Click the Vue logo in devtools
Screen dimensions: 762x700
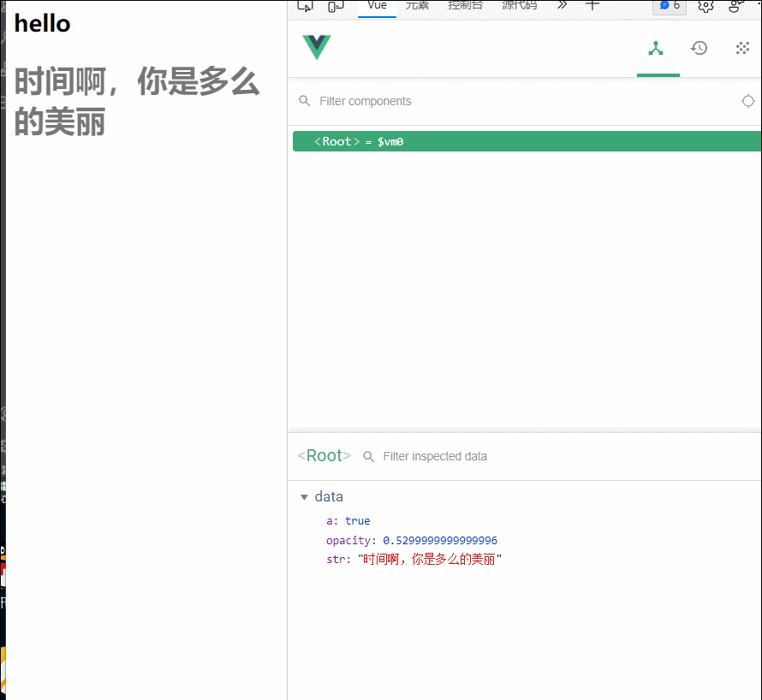click(317, 47)
